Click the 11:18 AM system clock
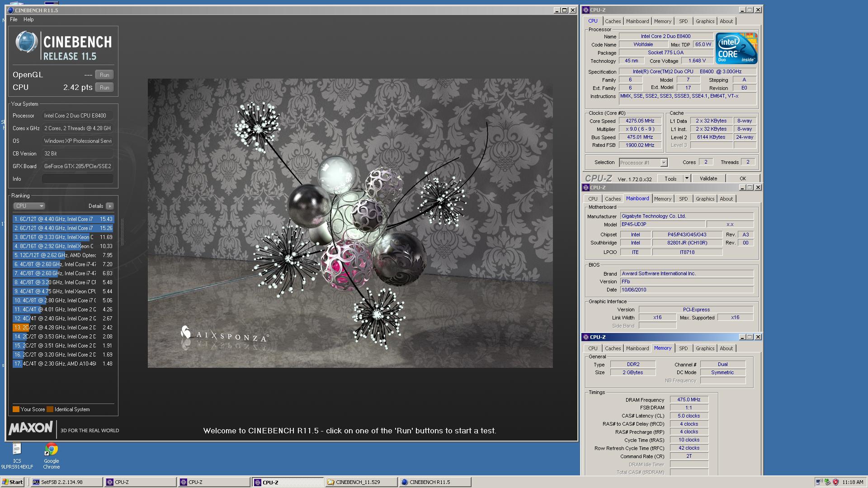This screenshot has width=868, height=488. [853, 482]
